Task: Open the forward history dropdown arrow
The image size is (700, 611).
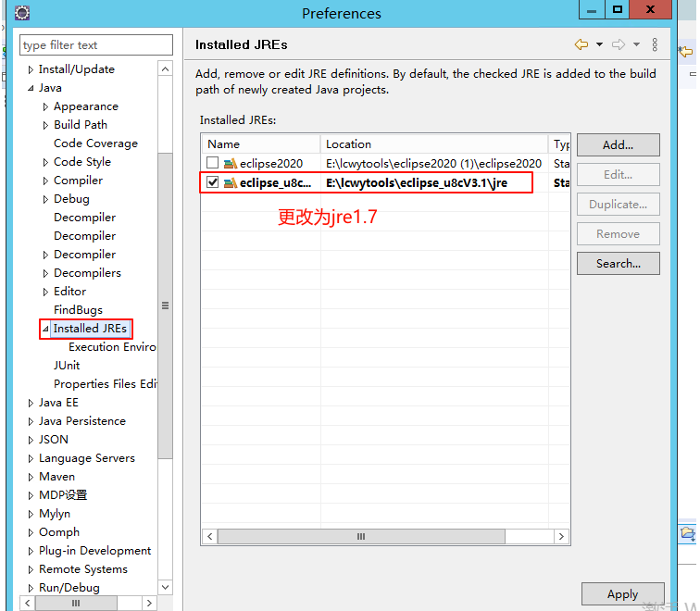Action: click(x=637, y=44)
